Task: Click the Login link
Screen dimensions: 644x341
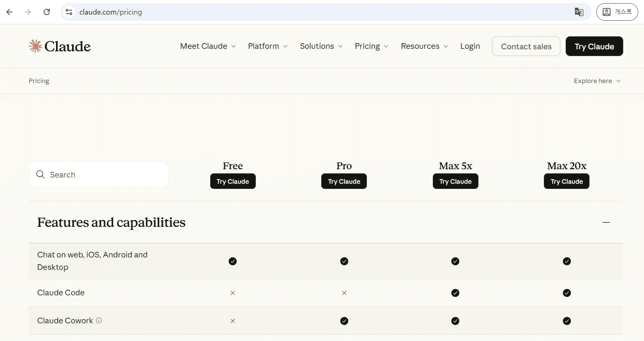Action: [470, 46]
